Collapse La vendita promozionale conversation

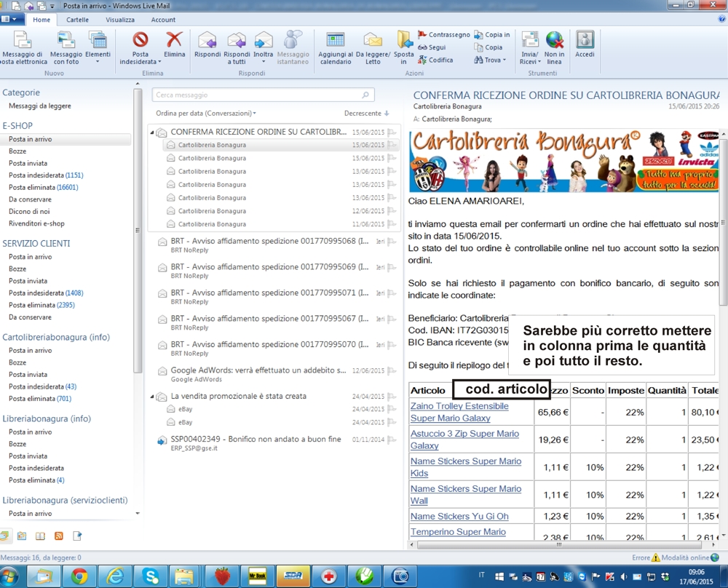[x=152, y=397]
